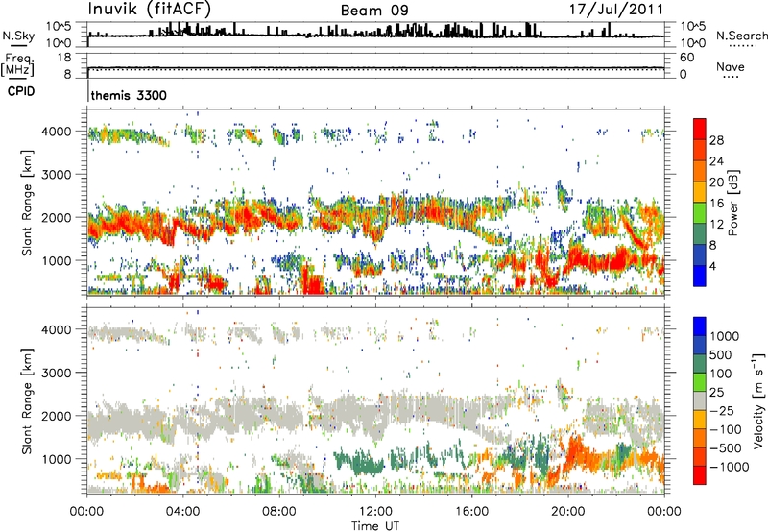Select the 'Beam 09' header label
This screenshot has height=532, width=768.
tap(374, 11)
